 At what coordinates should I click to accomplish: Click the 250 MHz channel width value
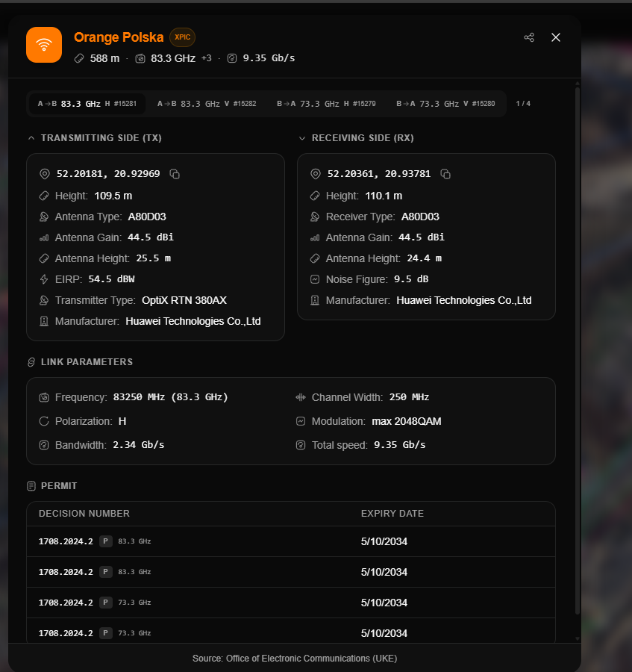tap(409, 397)
